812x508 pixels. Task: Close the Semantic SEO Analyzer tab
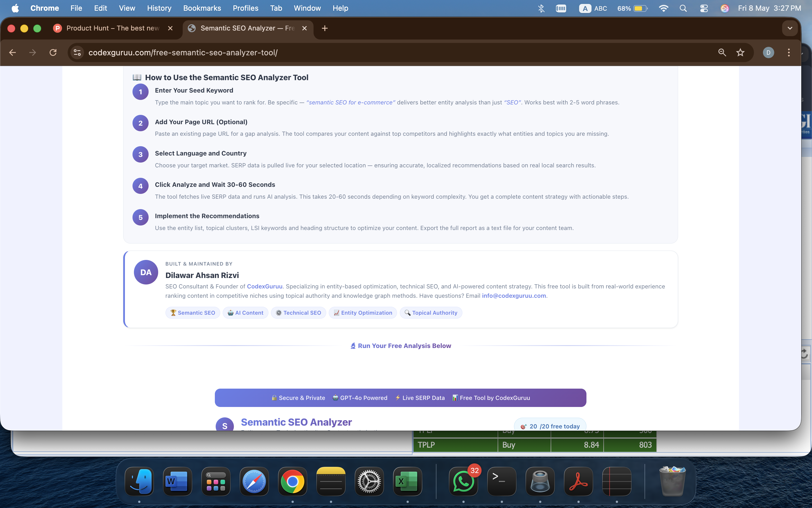coord(304,28)
